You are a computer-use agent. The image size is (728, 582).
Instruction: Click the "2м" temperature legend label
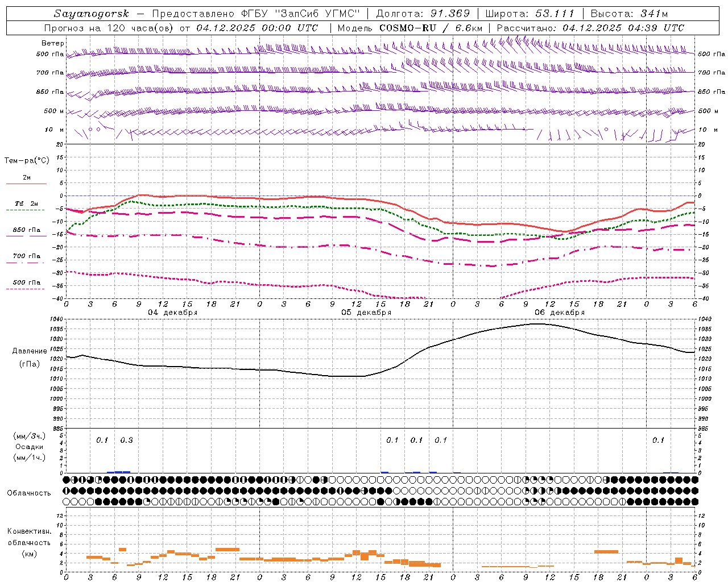click(x=27, y=178)
